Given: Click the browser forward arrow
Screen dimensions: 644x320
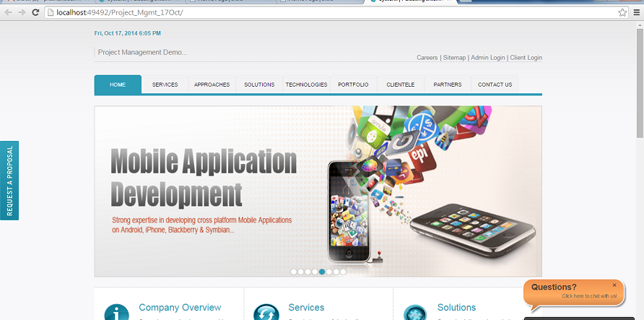Looking at the screenshot, I should 22,12.
